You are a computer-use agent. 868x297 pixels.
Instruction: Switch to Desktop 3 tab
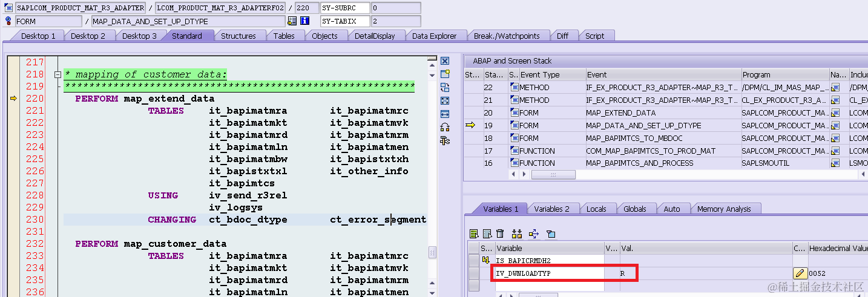[x=139, y=36]
